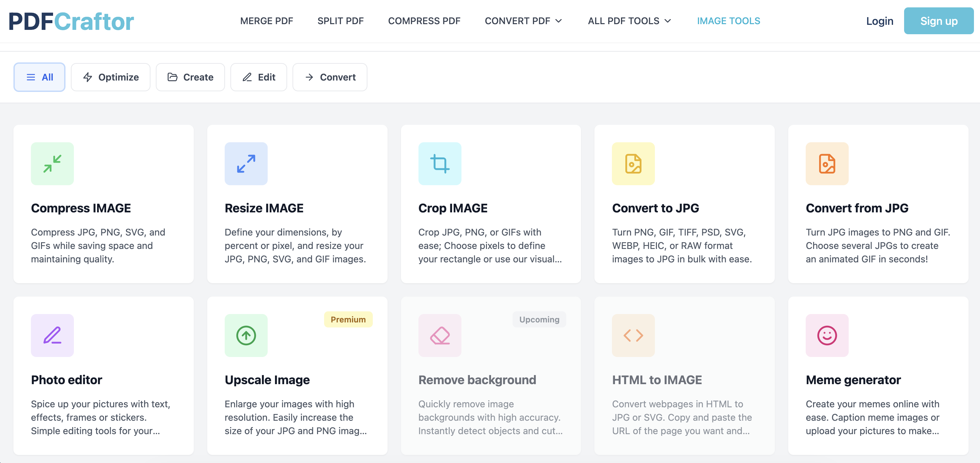Select the All filter option

click(39, 77)
